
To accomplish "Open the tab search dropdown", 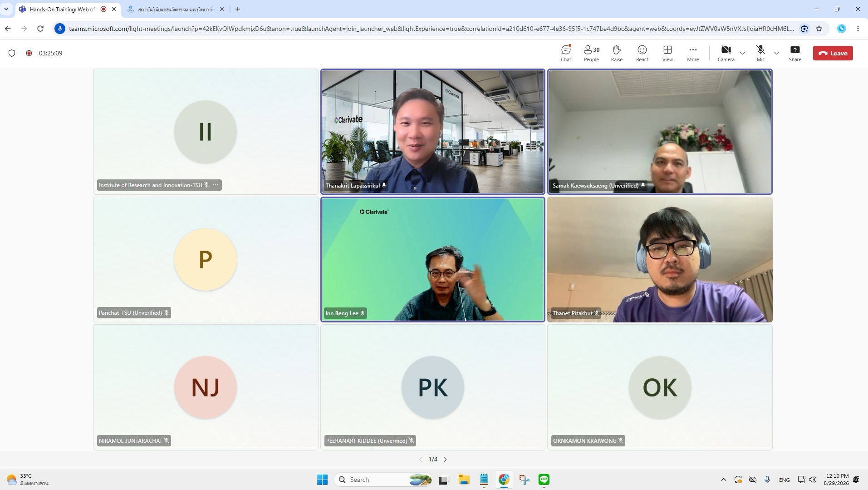I will [6, 9].
